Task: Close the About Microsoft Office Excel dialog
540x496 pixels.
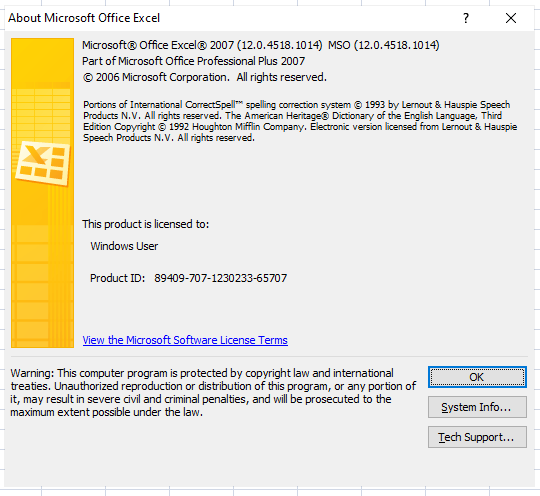Action: 511,18
